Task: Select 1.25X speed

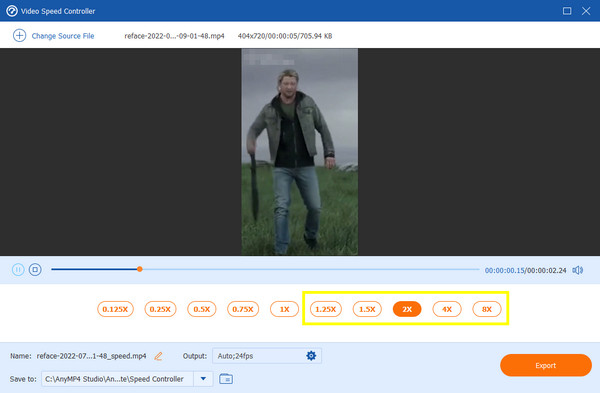Action: (326, 309)
